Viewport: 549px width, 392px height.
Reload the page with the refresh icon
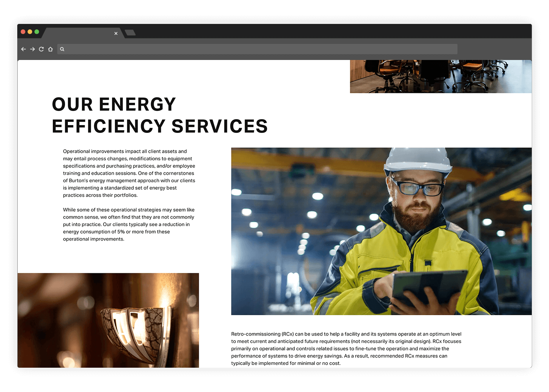coord(41,49)
